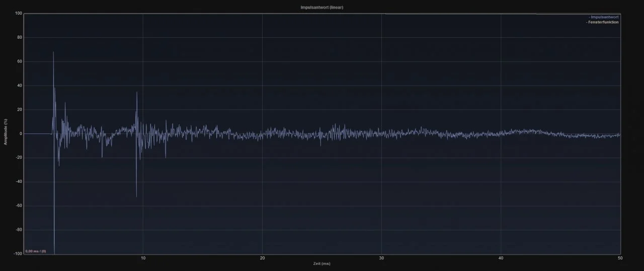Image resolution: width=644 pixels, height=271 pixels.
Task: Click the 10 ms tick label
Action: click(143, 258)
